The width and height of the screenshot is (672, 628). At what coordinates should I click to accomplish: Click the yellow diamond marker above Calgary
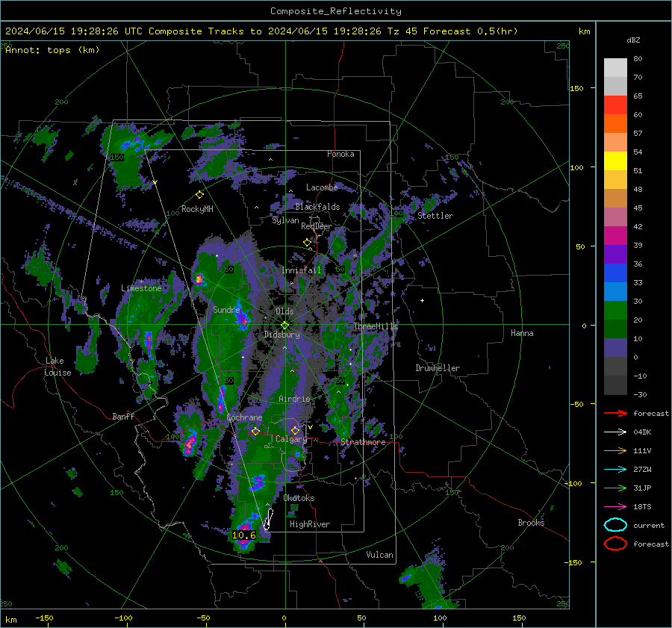click(295, 430)
